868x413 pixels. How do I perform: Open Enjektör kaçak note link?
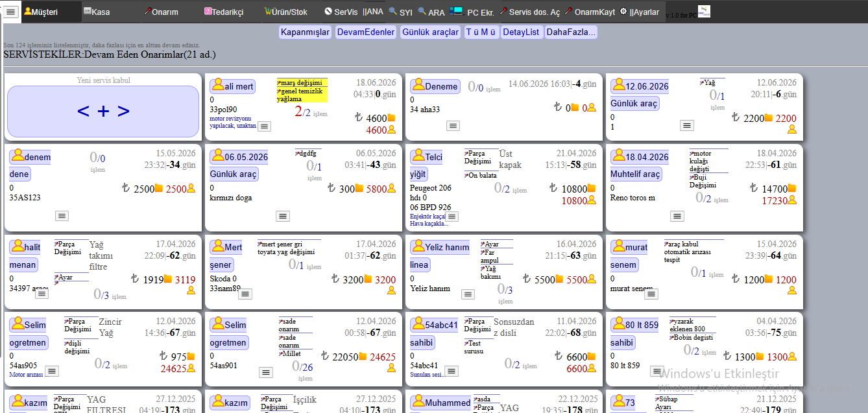point(428,216)
